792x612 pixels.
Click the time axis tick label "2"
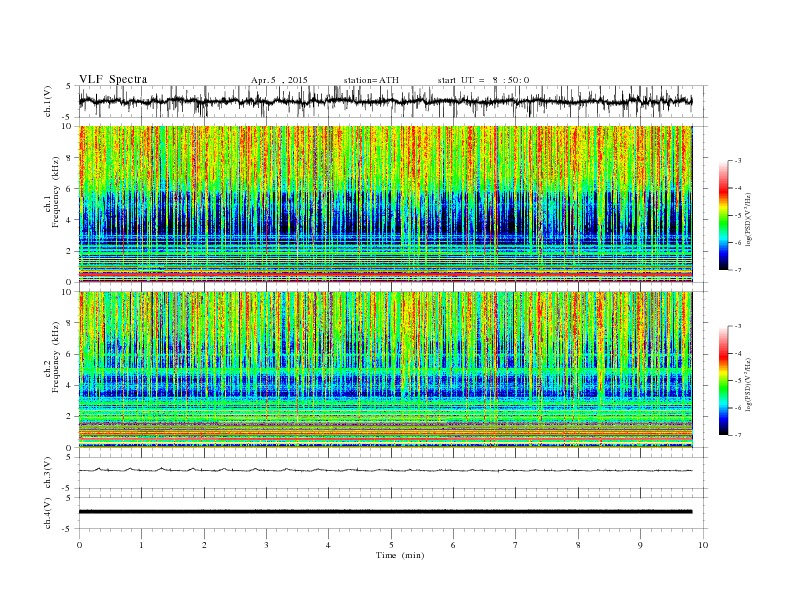click(204, 545)
